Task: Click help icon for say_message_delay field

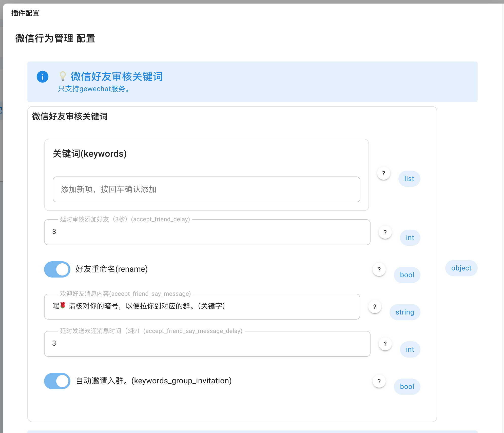Action: tap(385, 344)
